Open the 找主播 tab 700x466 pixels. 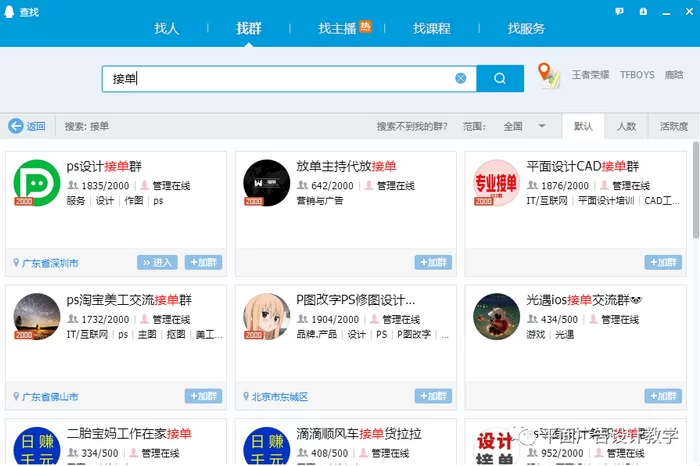(x=338, y=29)
